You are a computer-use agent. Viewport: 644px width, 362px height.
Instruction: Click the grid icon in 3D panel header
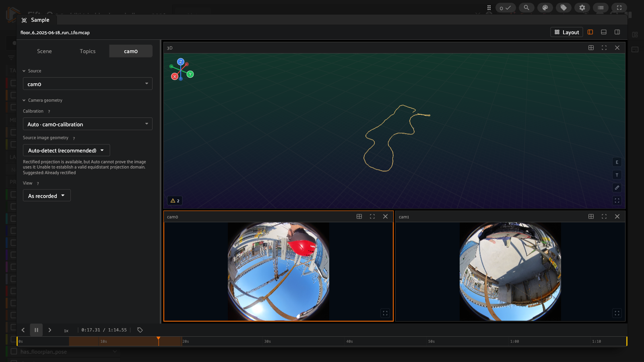(591, 47)
